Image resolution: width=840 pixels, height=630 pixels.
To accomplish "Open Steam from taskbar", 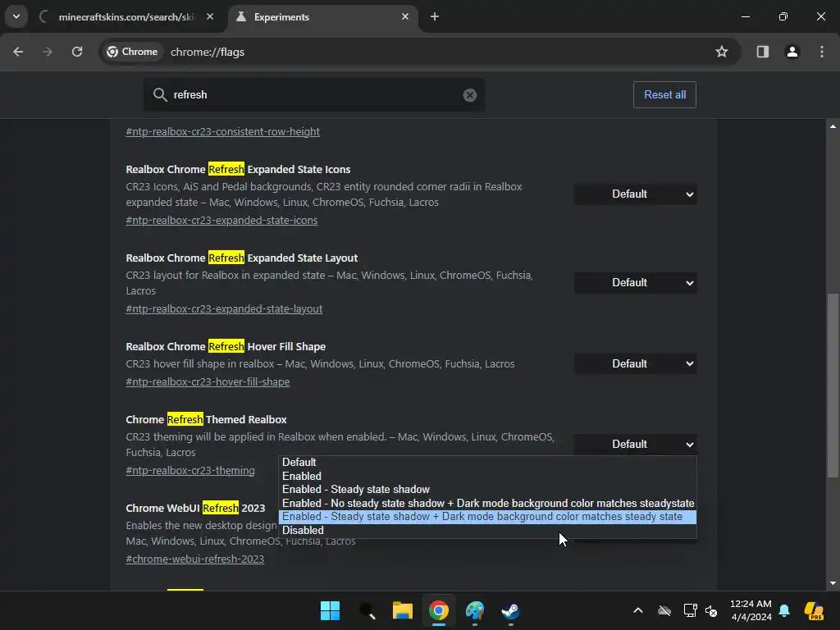I will coord(510,610).
